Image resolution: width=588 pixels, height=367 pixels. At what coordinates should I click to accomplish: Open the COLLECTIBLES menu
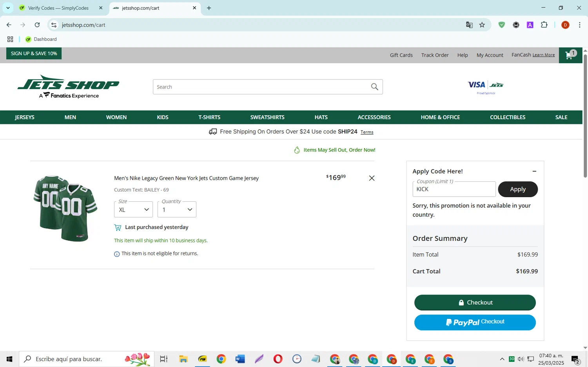pyautogui.click(x=508, y=117)
